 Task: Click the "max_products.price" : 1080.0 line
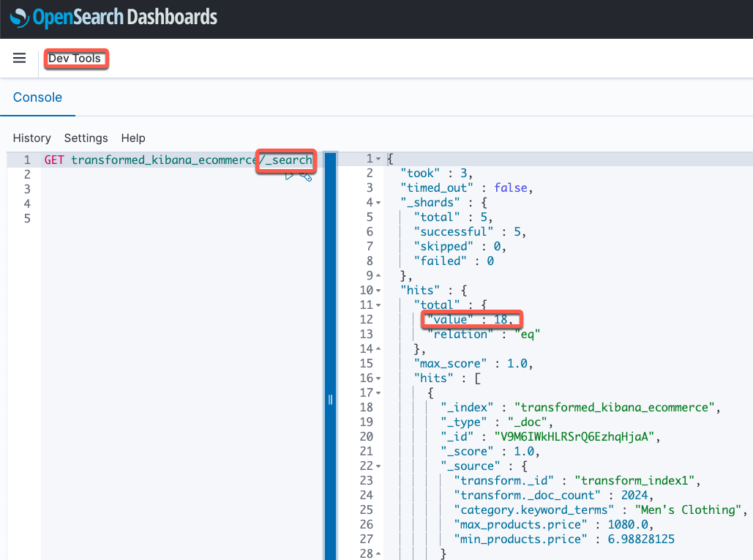click(554, 525)
